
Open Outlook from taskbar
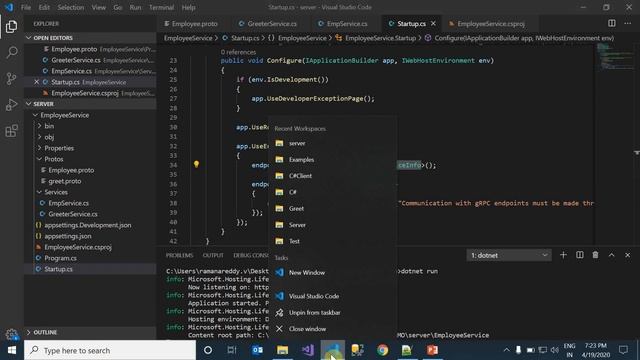pos(257,350)
